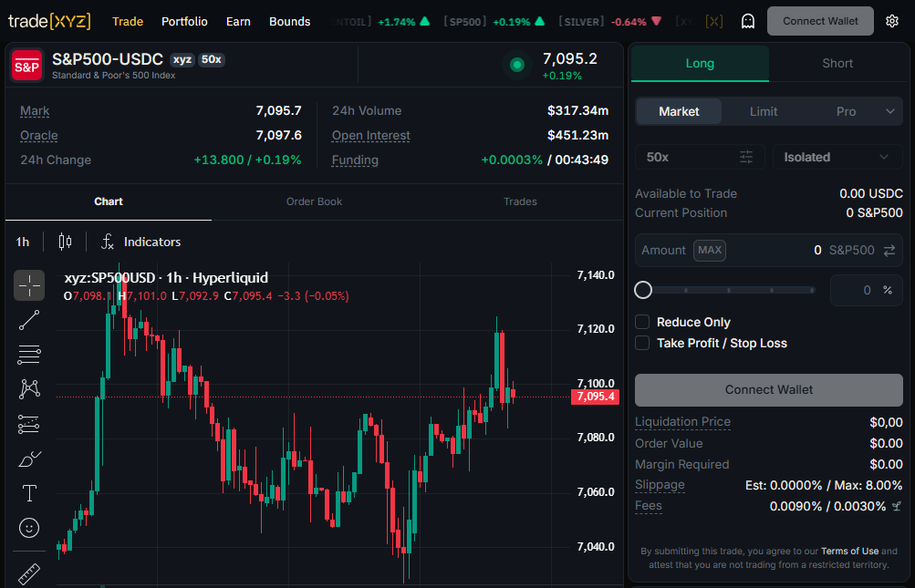Open the settings gear icon
The width and height of the screenshot is (915, 588).
(891, 21)
